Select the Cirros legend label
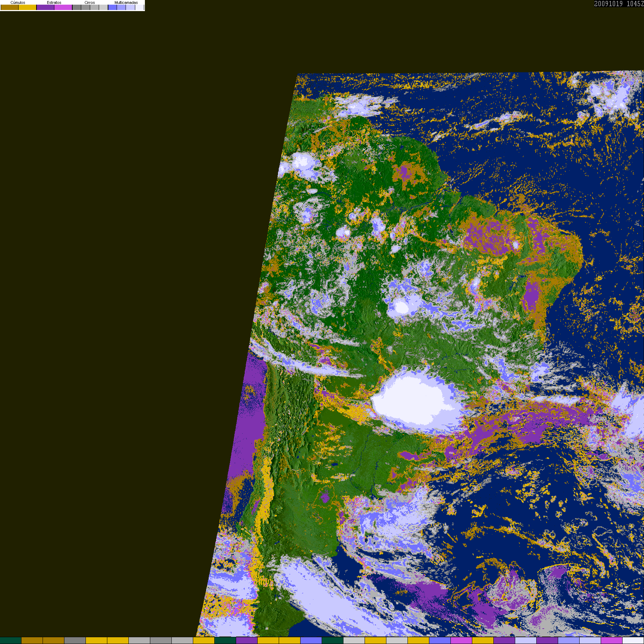The height and width of the screenshot is (644, 644). pyautogui.click(x=90, y=3)
